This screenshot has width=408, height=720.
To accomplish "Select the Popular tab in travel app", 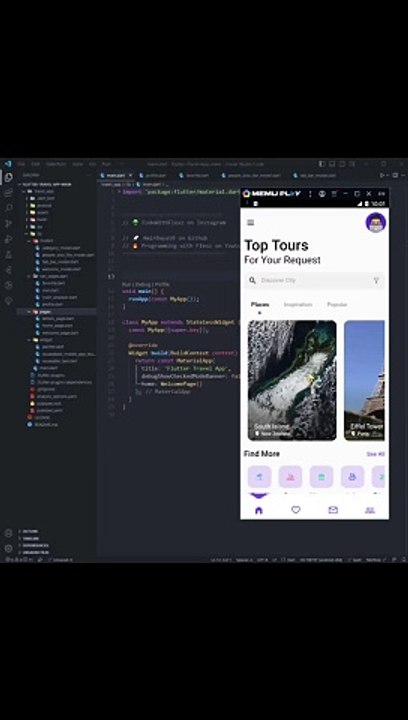I will point(337,304).
